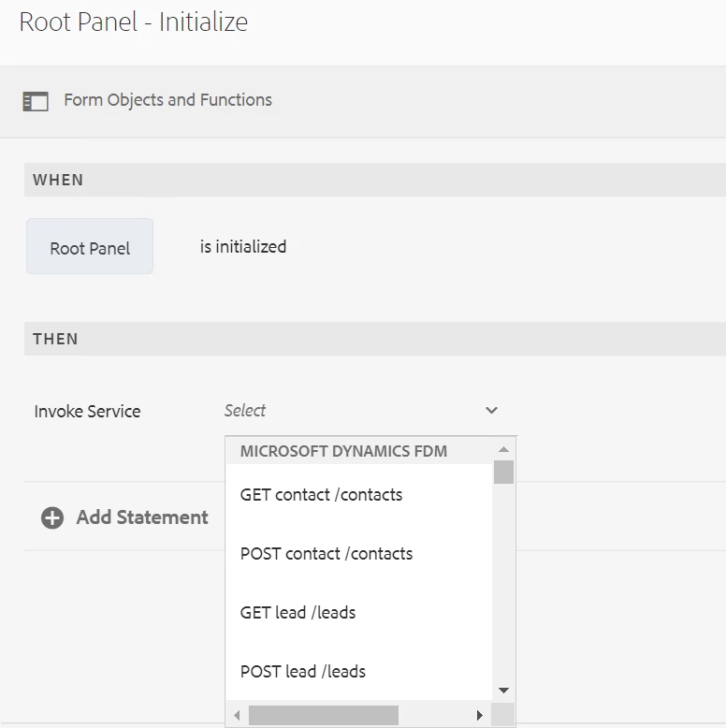Click the horizontal scroll right arrow

coord(479,716)
